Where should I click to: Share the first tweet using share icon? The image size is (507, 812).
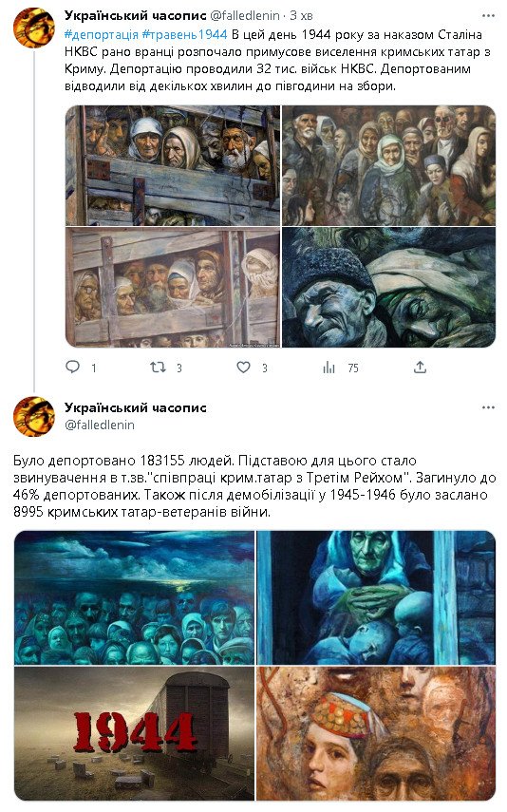(420, 368)
